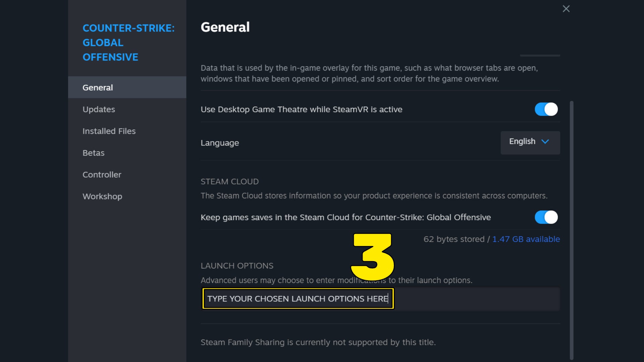The height and width of the screenshot is (362, 644).
Task: Follow the 1.47 GB available link
Action: tap(526, 239)
